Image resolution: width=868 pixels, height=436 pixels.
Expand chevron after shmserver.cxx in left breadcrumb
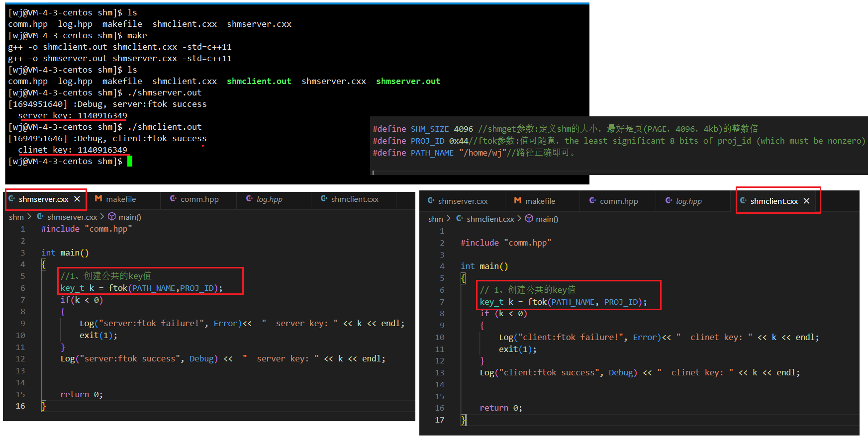(102, 216)
